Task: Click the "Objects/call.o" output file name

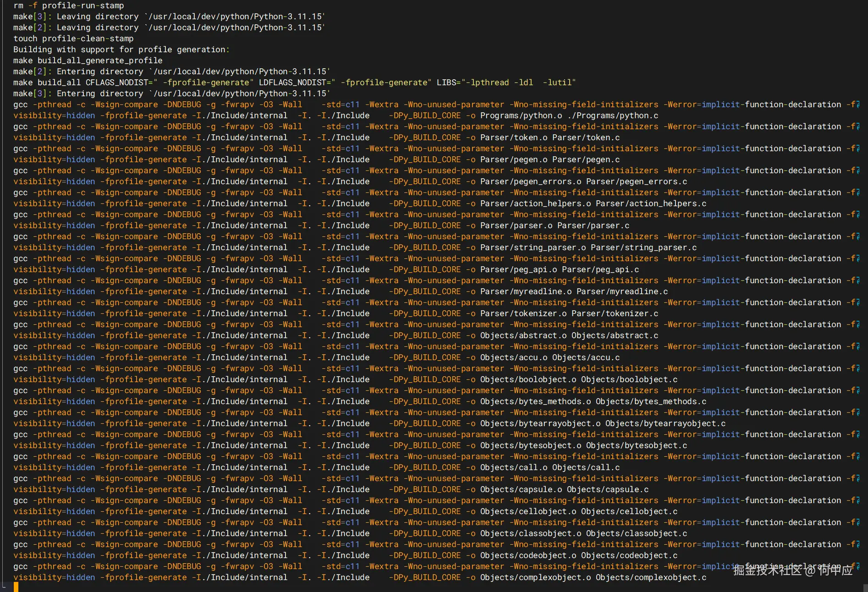Action: click(x=514, y=467)
